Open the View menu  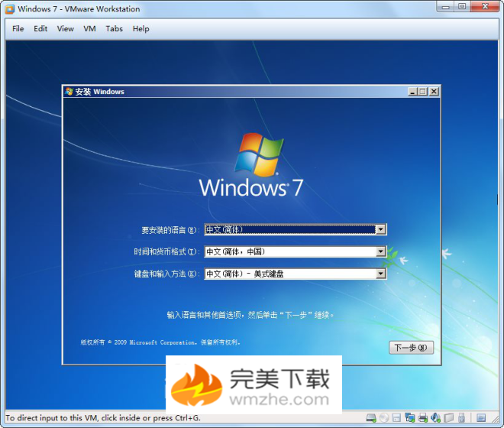tap(65, 28)
